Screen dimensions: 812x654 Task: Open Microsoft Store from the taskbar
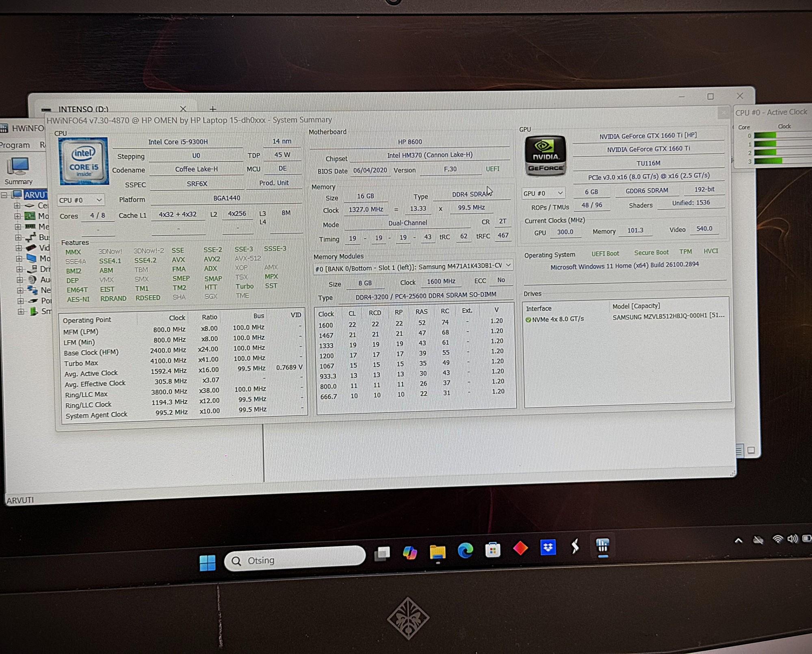493,550
